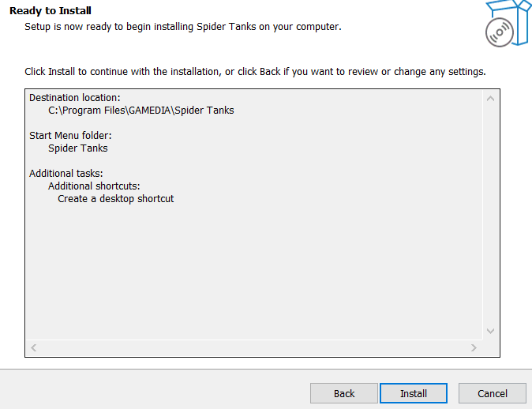Click the scroll right arrow
This screenshot has height=409, width=532.
474,347
